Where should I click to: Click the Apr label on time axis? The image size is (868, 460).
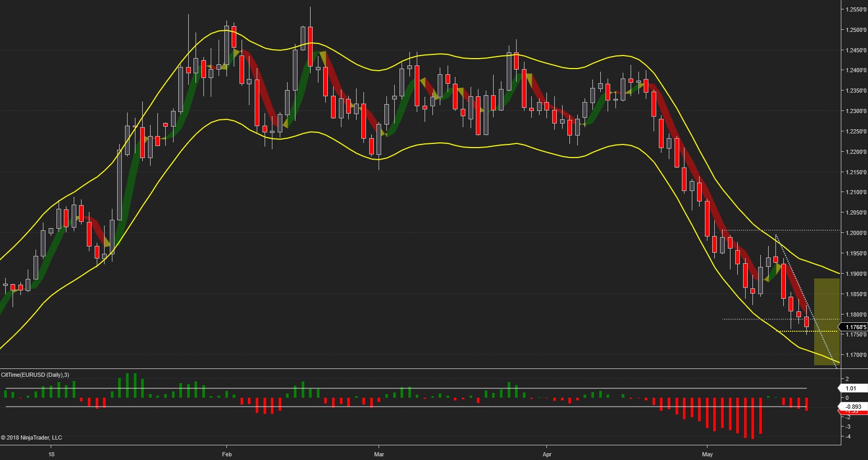tap(547, 454)
